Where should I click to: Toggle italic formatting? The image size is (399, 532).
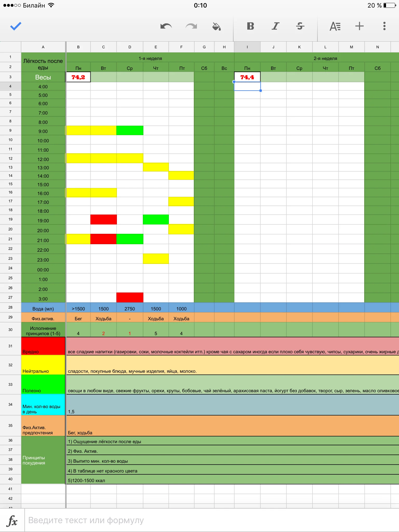tap(275, 26)
